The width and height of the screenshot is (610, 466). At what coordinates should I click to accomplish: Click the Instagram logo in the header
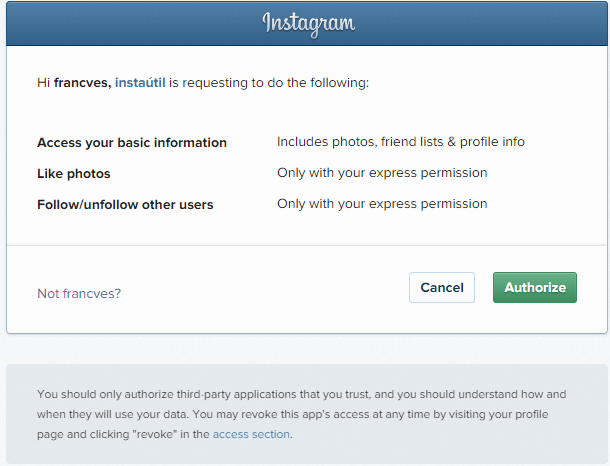[309, 24]
